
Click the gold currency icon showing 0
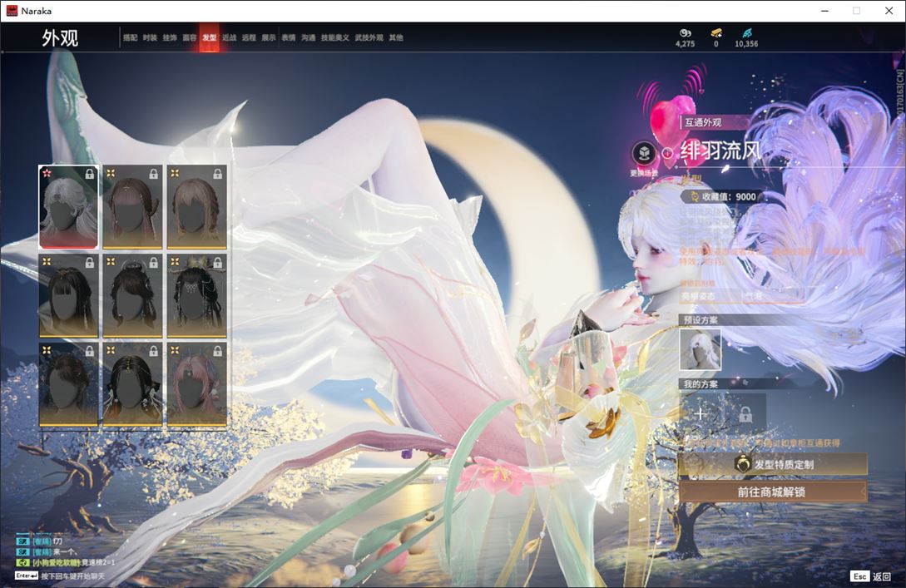(716, 33)
